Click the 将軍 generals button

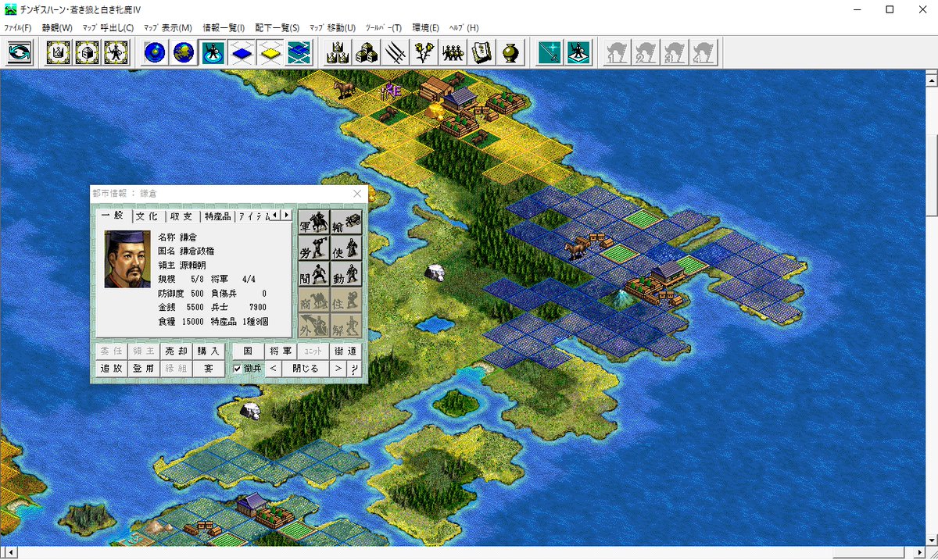click(281, 351)
